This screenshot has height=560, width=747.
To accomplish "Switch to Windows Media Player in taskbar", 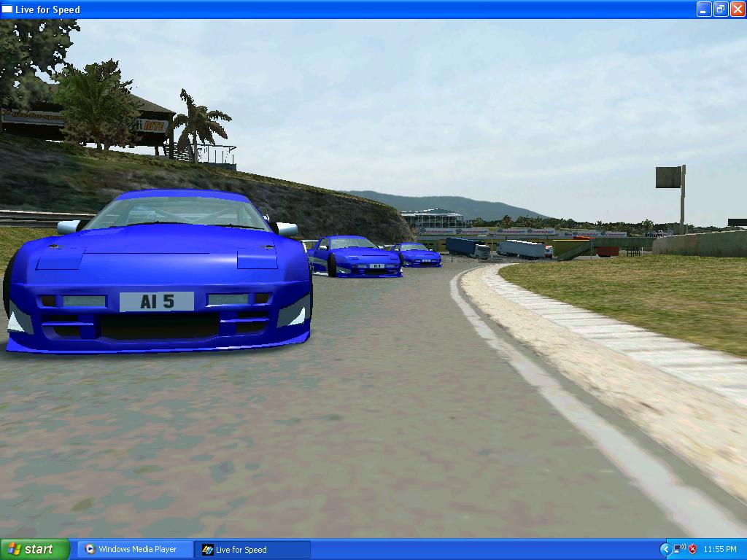I will coord(135,550).
